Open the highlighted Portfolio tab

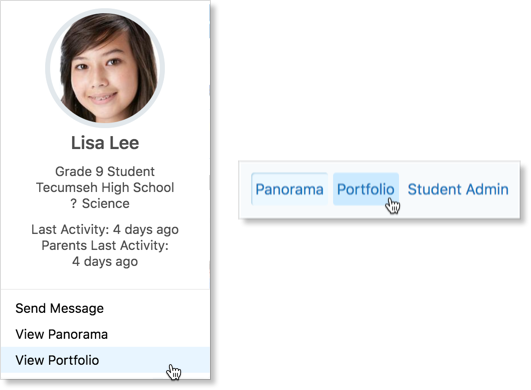click(366, 189)
